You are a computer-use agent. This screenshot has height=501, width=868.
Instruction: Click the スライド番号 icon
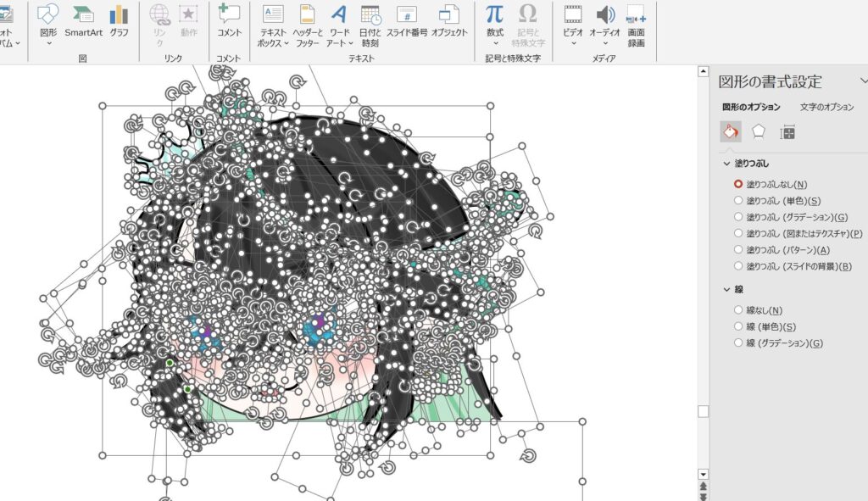click(407, 20)
